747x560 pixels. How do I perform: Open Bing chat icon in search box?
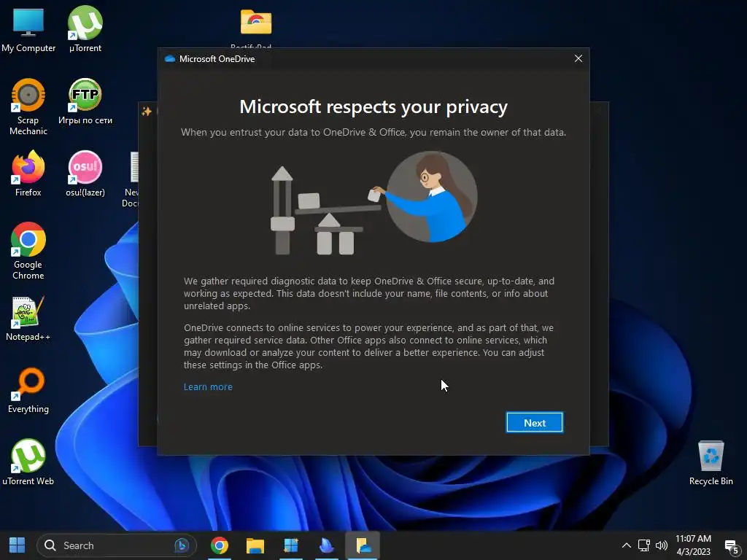[x=182, y=545]
